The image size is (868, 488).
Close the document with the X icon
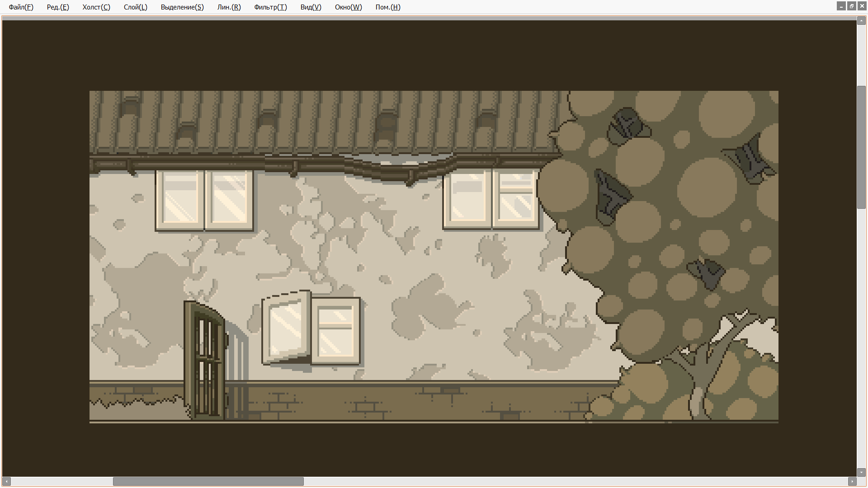tap(862, 6)
